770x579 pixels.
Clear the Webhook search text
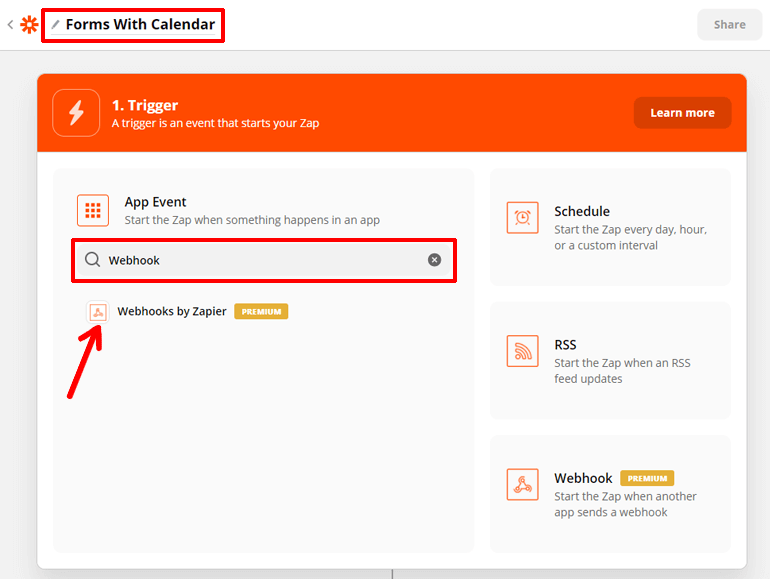(x=434, y=260)
